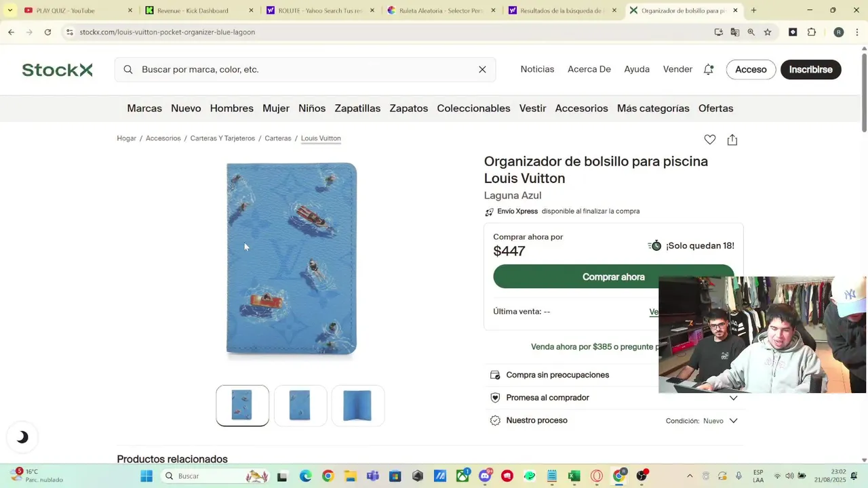This screenshot has width=868, height=488.
Task: Open the Marcas category menu
Action: 144,108
